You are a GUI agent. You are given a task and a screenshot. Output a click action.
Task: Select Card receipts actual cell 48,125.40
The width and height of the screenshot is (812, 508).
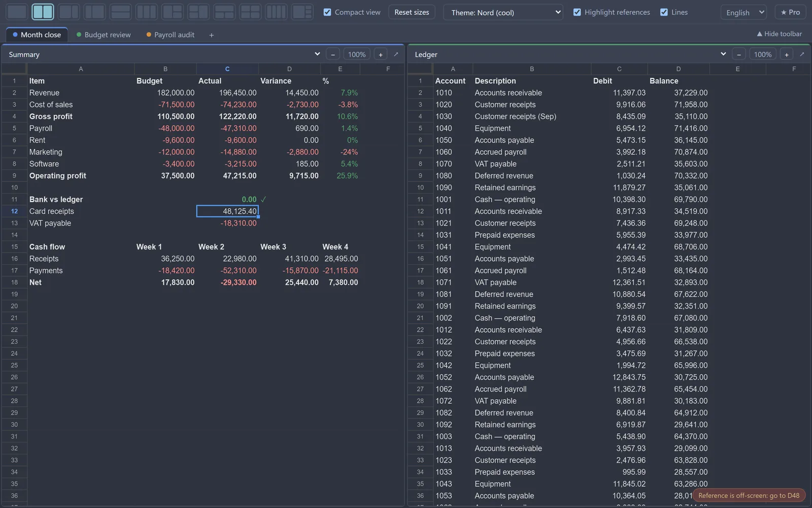[x=227, y=211]
